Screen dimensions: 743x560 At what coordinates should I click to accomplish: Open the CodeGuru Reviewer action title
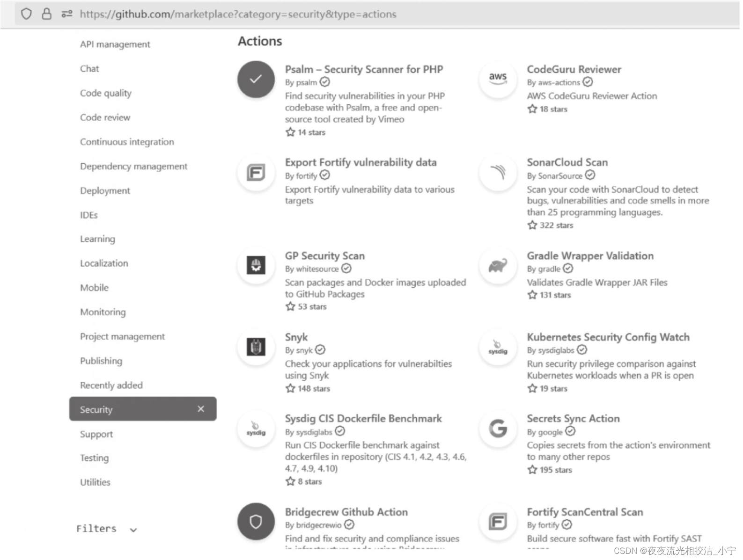pos(574,69)
